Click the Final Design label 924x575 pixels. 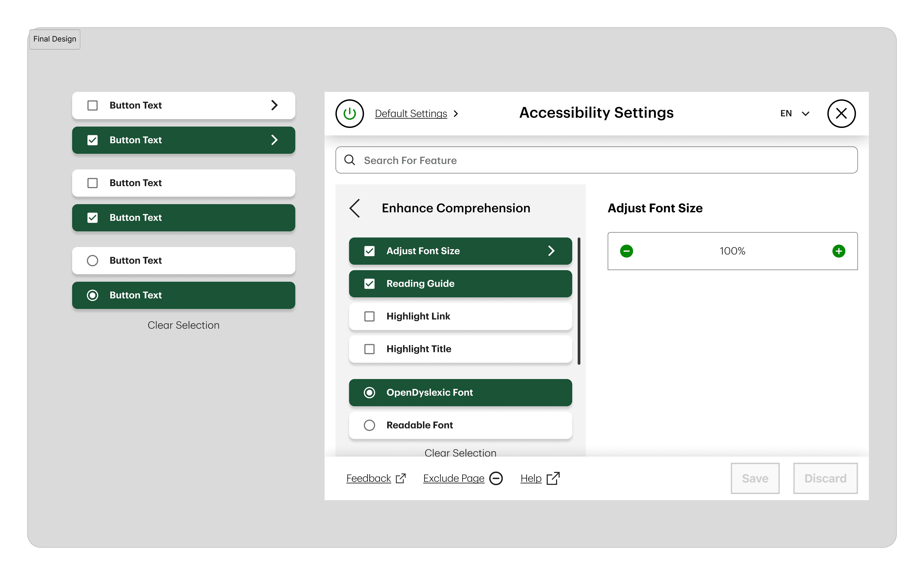55,39
